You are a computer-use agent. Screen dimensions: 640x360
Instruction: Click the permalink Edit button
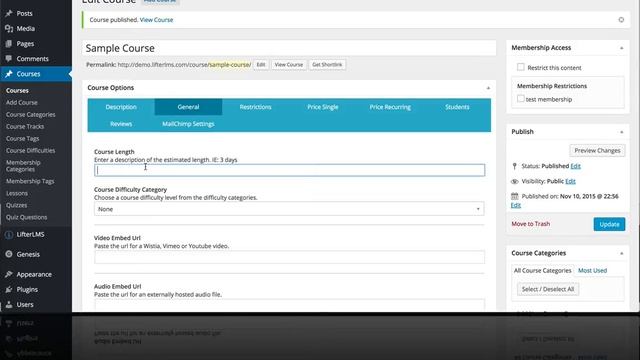point(261,64)
